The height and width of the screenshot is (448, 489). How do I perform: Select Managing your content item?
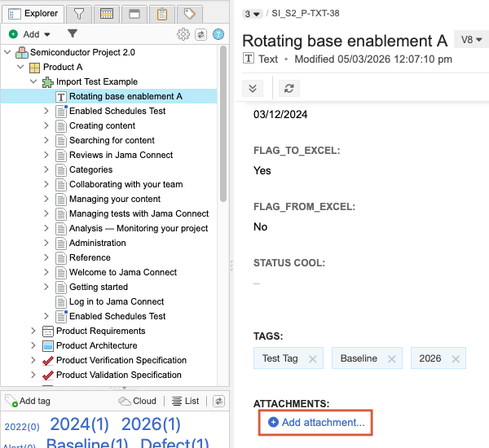click(x=115, y=199)
